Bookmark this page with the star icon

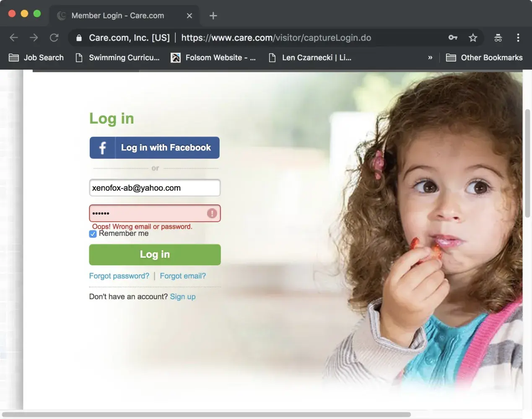[473, 38]
